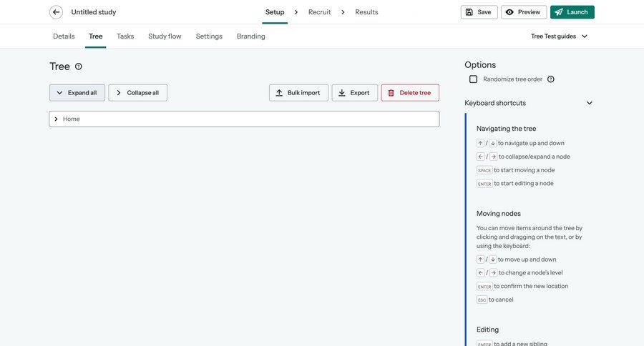The height and width of the screenshot is (346, 644).
Task: Delete the tree using the trash button
Action: click(x=409, y=93)
